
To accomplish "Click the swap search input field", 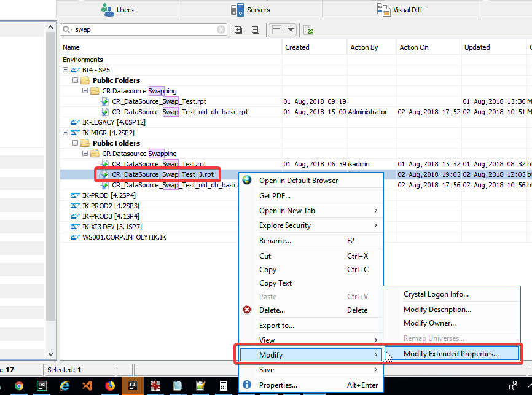I will click(145, 29).
